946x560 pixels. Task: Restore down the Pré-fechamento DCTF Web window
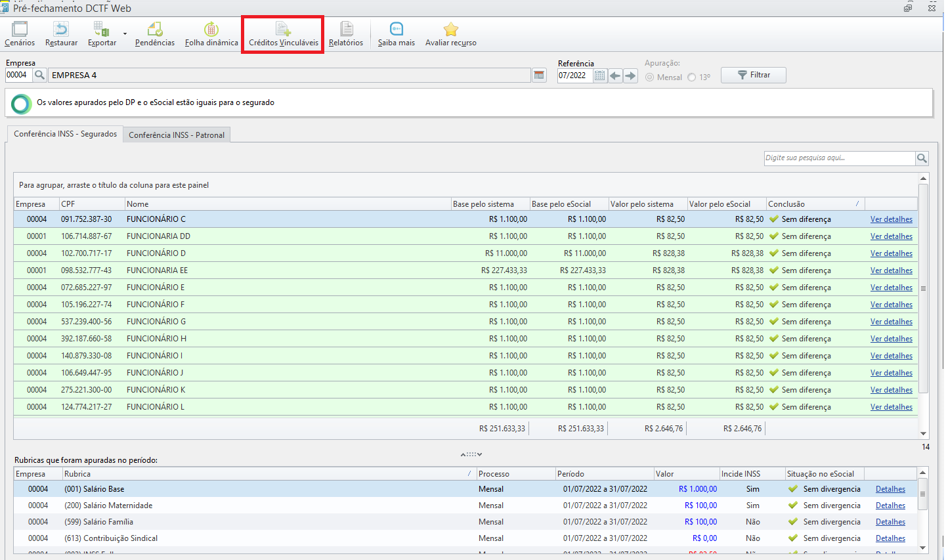click(x=908, y=8)
